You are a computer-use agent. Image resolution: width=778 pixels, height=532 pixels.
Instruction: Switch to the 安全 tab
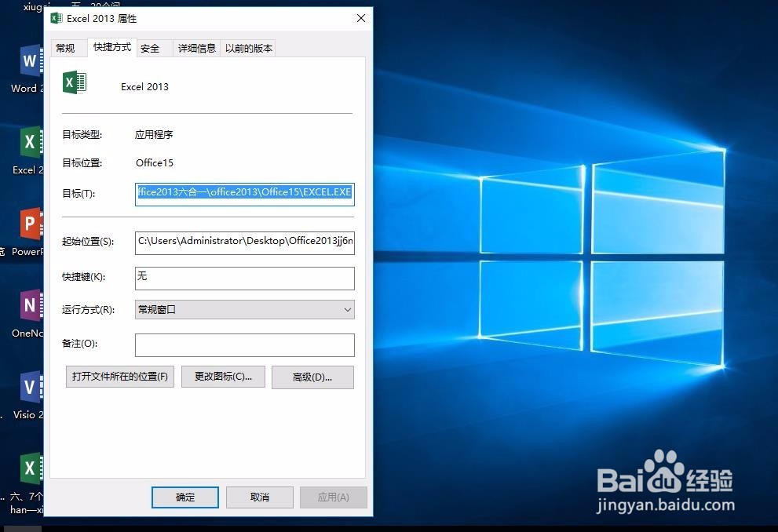click(x=150, y=48)
